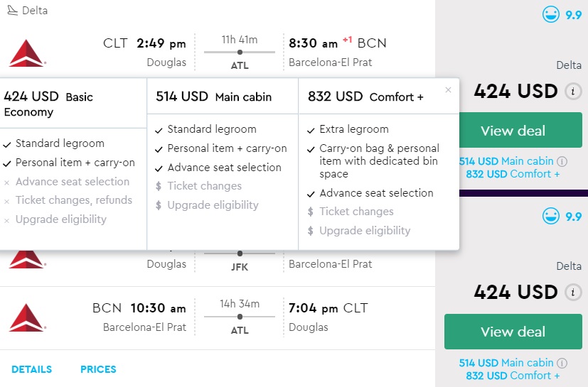Click the second smiley 9.9 rating icon
This screenshot has width=588, height=387.
tap(551, 216)
